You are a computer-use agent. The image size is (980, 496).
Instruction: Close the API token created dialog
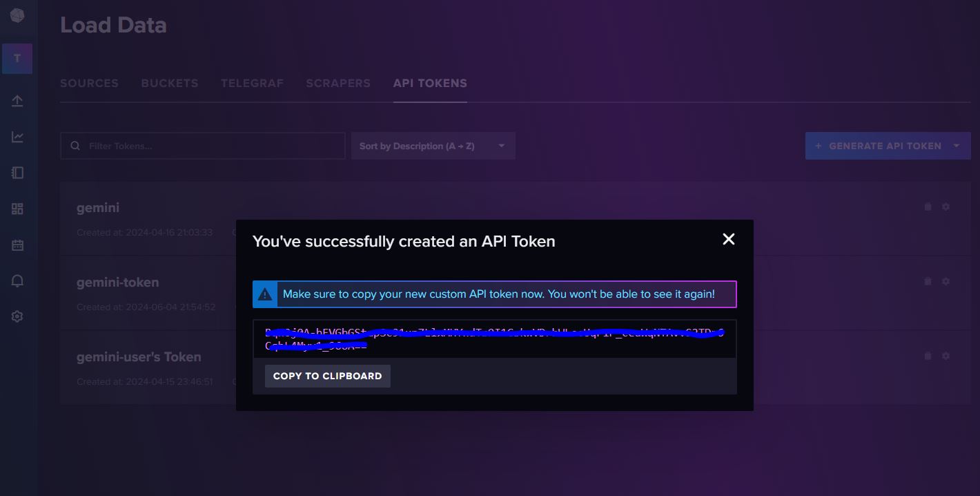coord(728,239)
